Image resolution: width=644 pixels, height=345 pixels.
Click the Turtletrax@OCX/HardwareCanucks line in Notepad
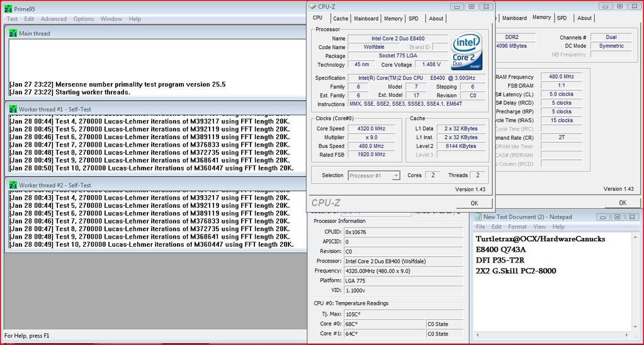click(541, 239)
